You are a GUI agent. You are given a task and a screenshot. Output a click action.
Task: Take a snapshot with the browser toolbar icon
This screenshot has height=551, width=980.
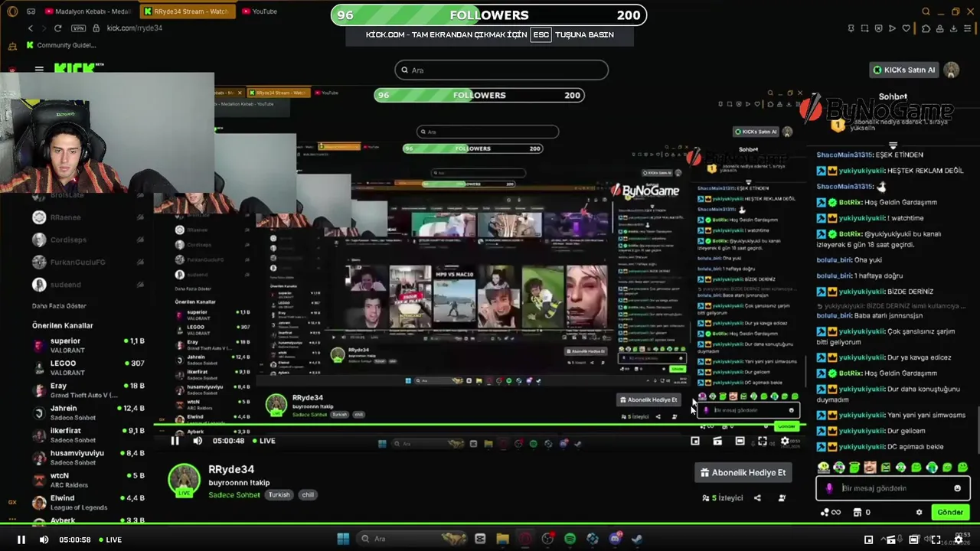(x=864, y=28)
